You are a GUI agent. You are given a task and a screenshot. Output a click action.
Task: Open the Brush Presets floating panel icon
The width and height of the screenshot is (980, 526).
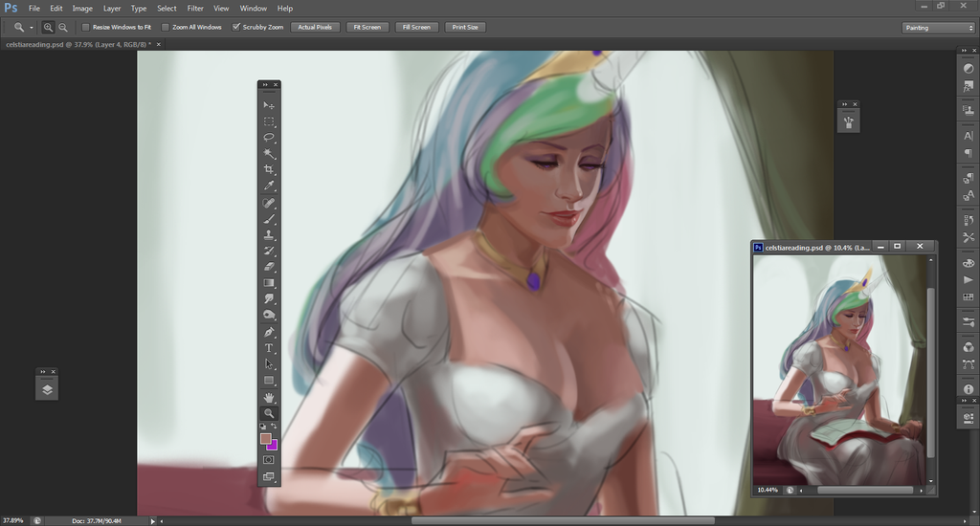(x=848, y=121)
